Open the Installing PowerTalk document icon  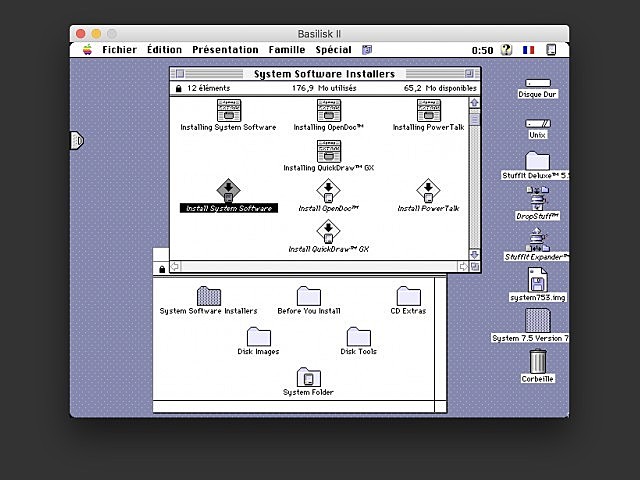click(429, 110)
